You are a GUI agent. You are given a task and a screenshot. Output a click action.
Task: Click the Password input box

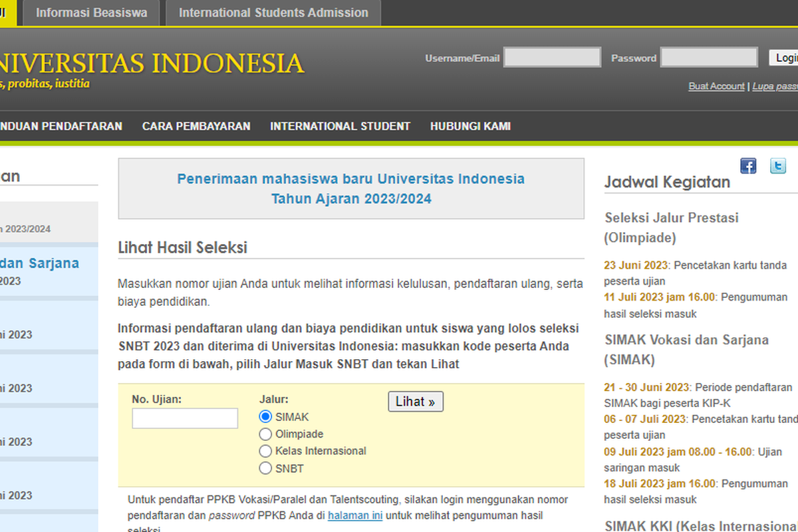(x=709, y=57)
